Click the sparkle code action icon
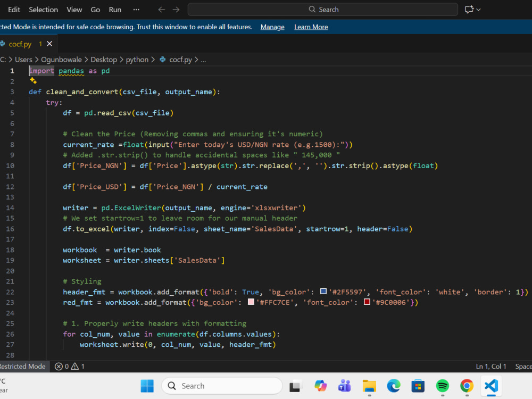Image resolution: width=532 pixels, height=399 pixels. pos(33,81)
